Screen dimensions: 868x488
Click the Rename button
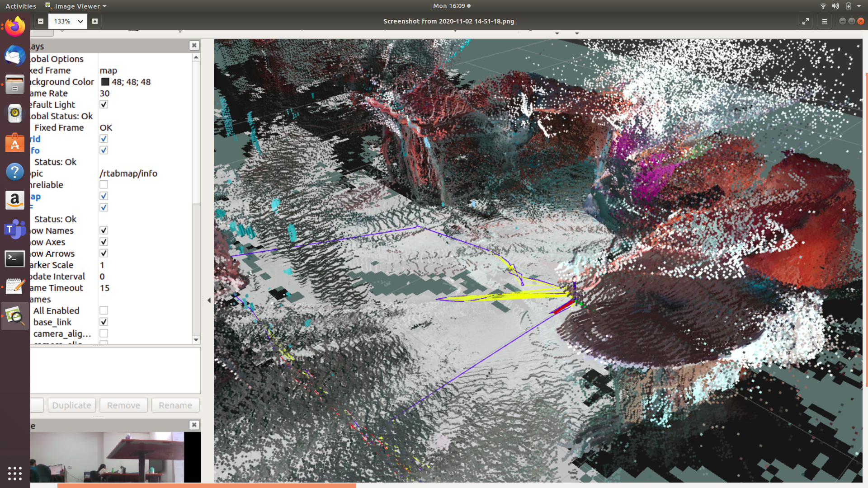pyautogui.click(x=175, y=405)
